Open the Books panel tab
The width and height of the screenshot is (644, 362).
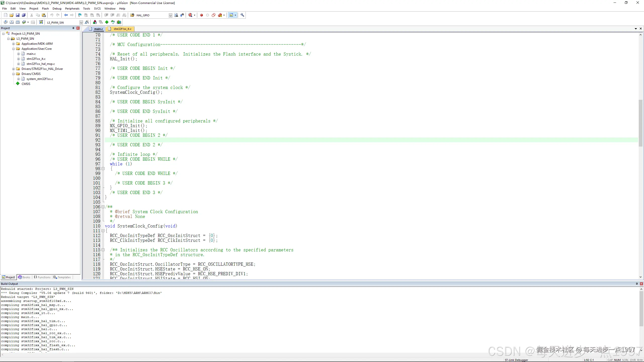(24, 277)
